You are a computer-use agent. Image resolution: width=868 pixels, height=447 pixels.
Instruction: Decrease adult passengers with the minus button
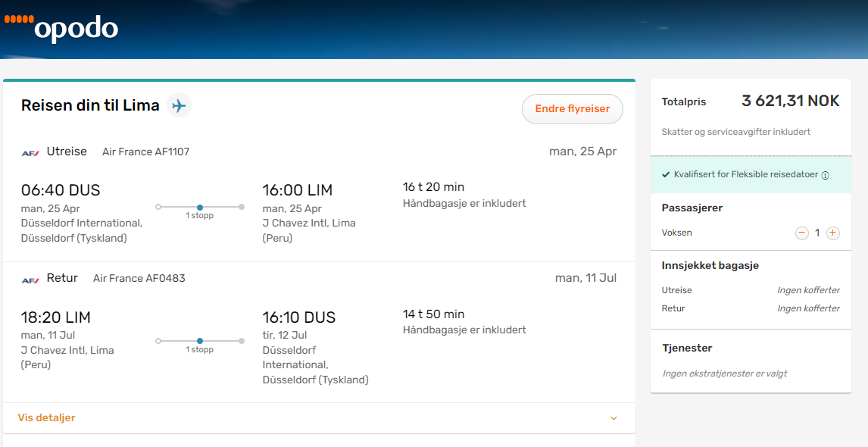801,233
